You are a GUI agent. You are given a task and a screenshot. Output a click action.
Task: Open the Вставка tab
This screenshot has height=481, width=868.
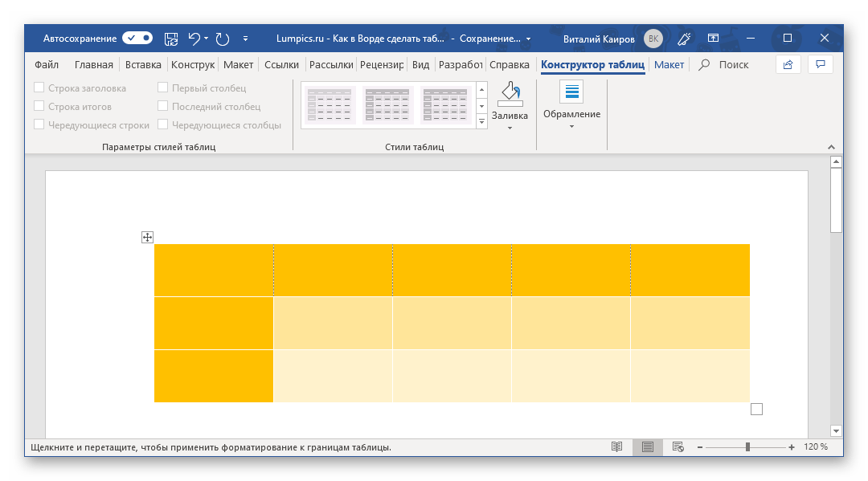click(144, 64)
